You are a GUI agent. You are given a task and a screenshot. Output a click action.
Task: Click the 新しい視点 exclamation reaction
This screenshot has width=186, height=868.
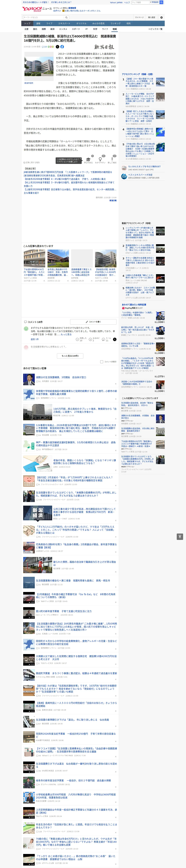[112, 159]
